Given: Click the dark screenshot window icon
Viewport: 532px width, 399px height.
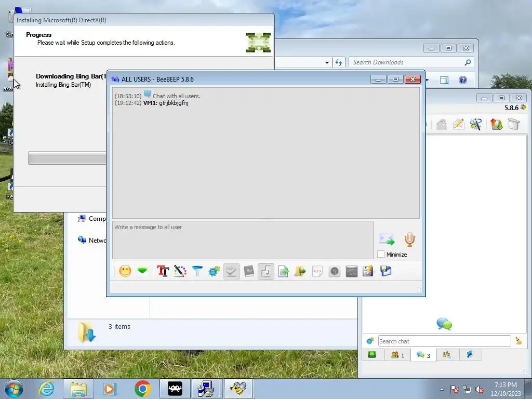Looking at the screenshot, I should pyautogui.click(x=352, y=271).
